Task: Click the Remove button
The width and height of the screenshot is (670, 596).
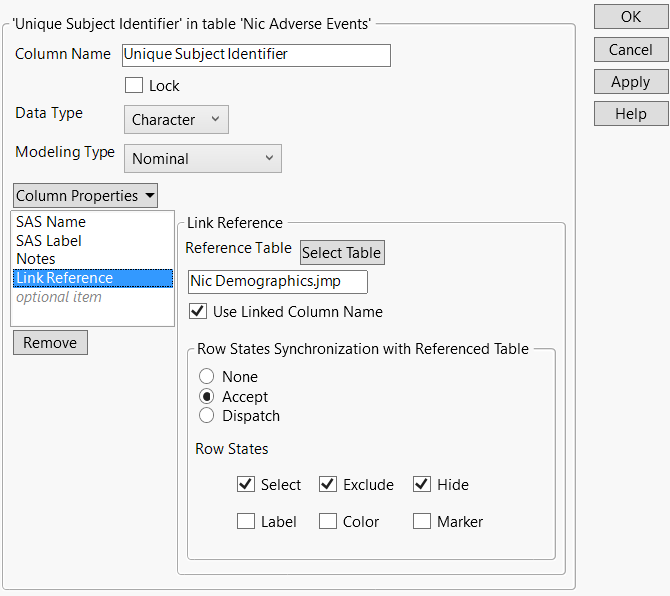Action: point(50,343)
